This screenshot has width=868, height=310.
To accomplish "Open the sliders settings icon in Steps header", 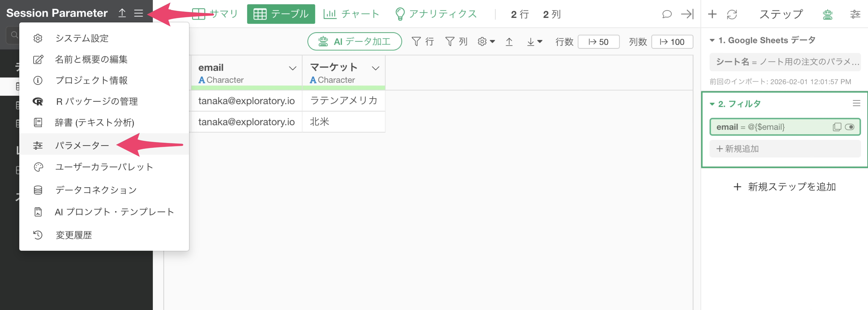I will pos(855,14).
